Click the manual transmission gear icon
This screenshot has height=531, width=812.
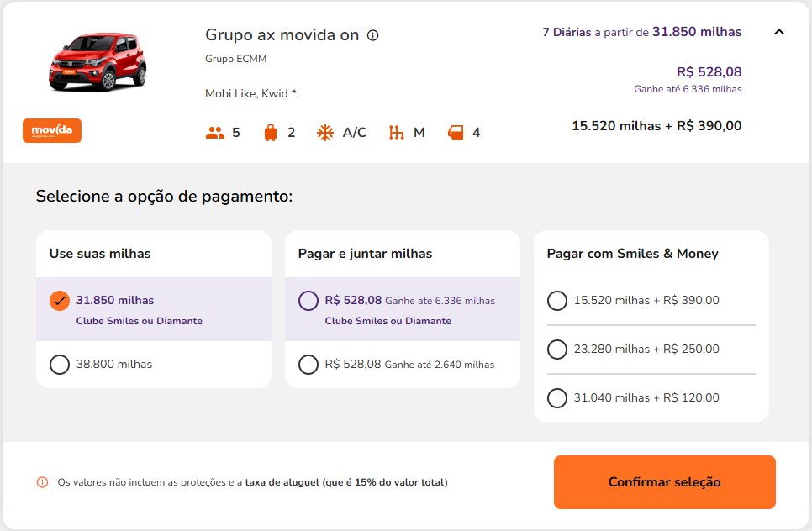point(396,133)
